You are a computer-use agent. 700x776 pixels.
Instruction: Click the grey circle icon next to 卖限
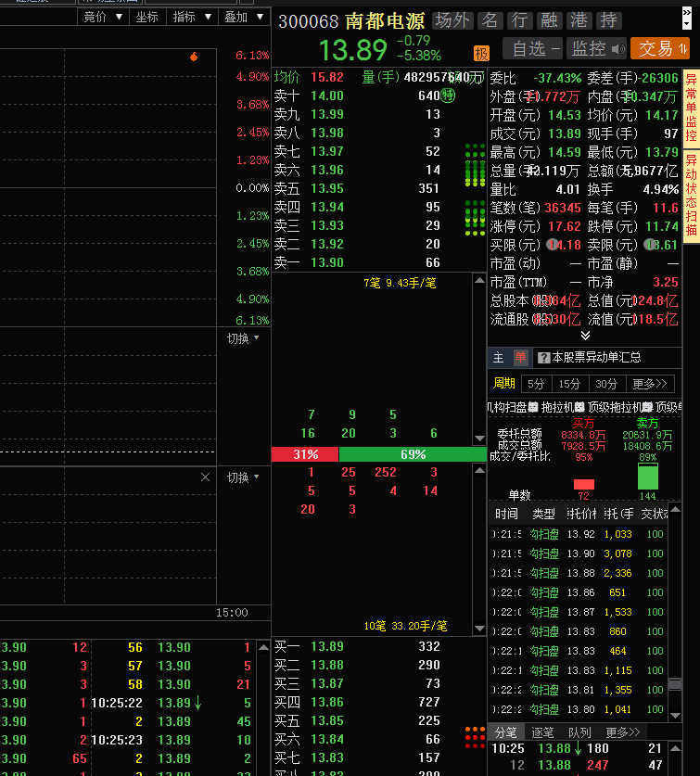tap(649, 245)
